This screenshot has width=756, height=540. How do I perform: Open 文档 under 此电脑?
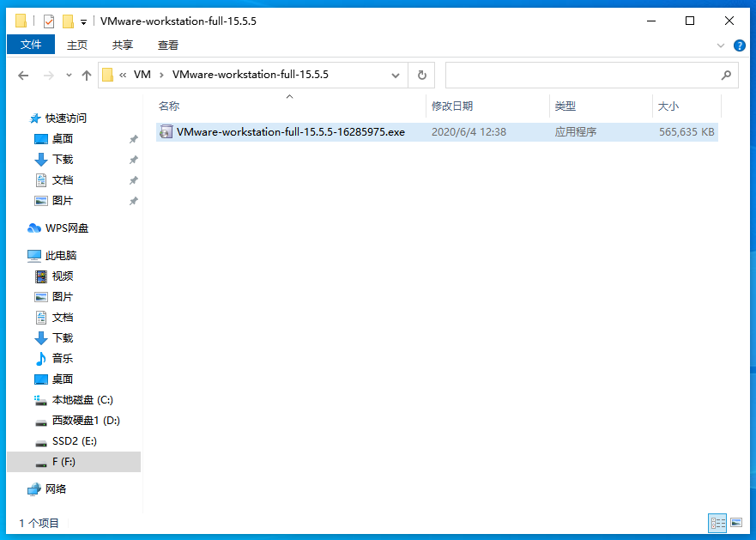pyautogui.click(x=62, y=318)
